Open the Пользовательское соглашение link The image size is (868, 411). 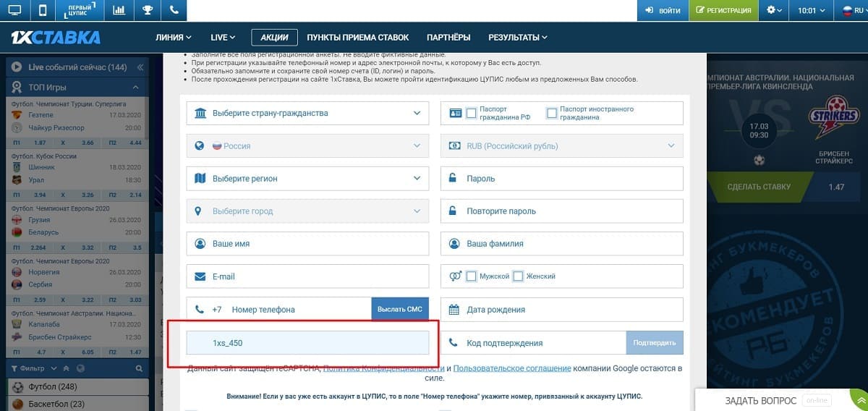point(512,368)
